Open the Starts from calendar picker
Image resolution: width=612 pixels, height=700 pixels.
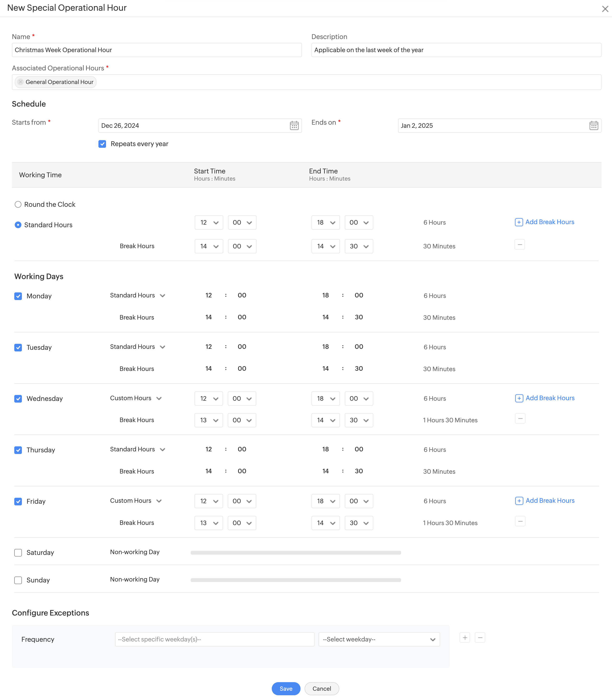pyautogui.click(x=294, y=125)
